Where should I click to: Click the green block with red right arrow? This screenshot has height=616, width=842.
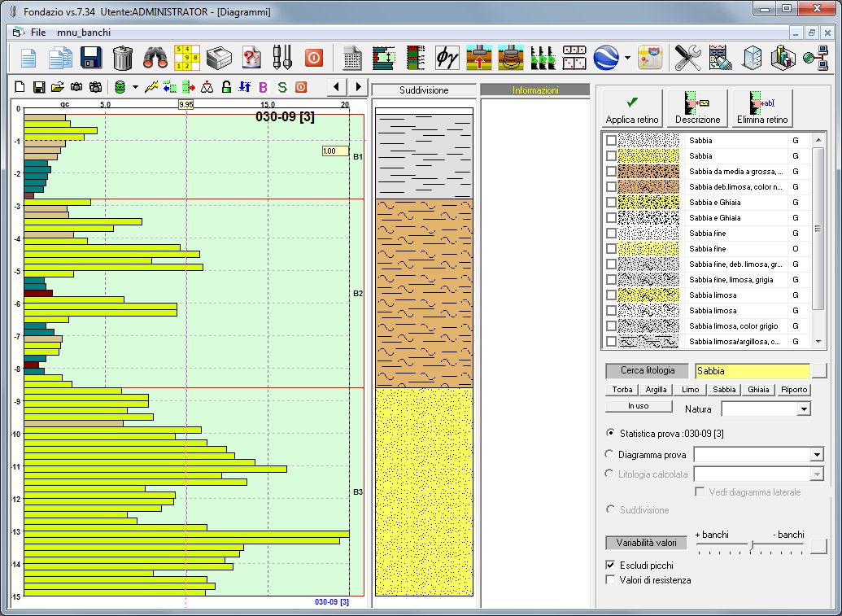click(x=189, y=87)
